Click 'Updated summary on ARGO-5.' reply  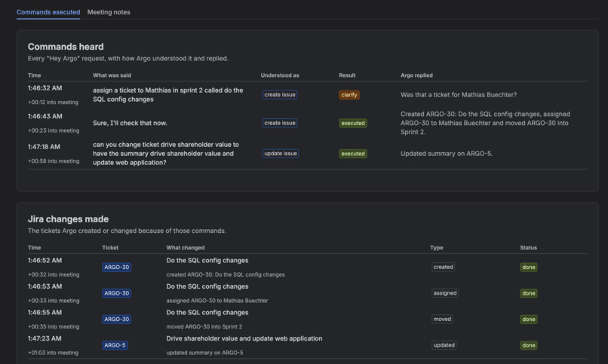click(447, 154)
